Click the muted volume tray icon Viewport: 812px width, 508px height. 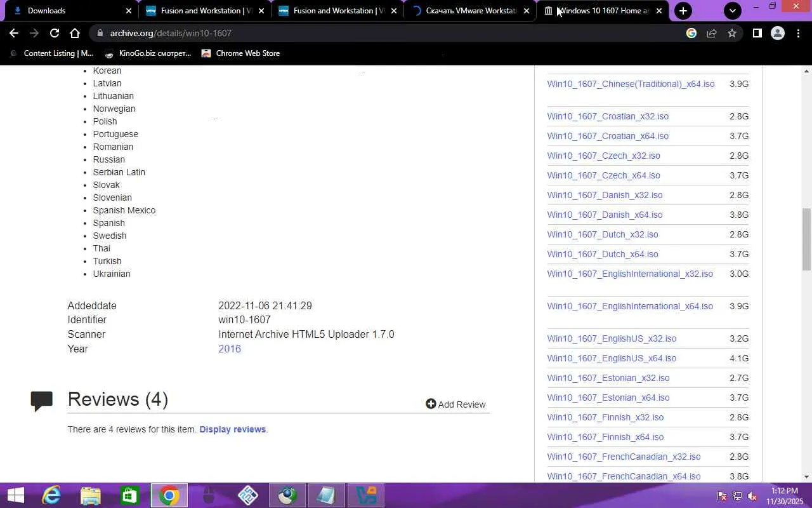(752, 496)
